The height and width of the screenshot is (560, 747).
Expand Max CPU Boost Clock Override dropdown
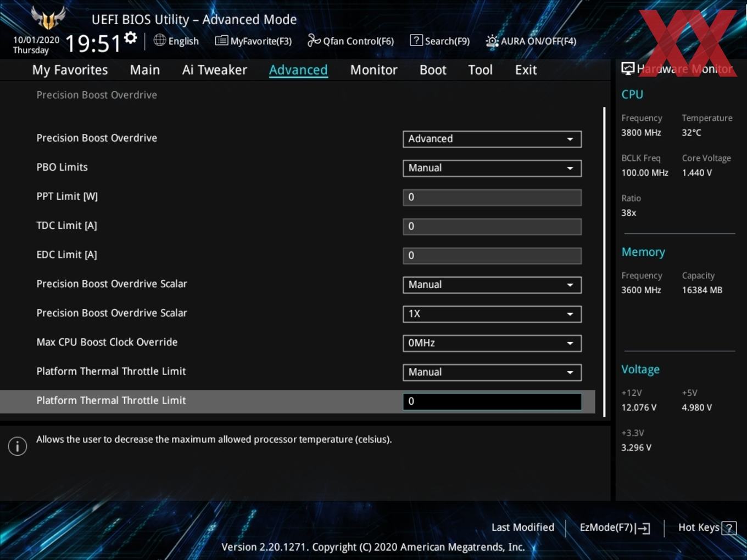(x=492, y=343)
